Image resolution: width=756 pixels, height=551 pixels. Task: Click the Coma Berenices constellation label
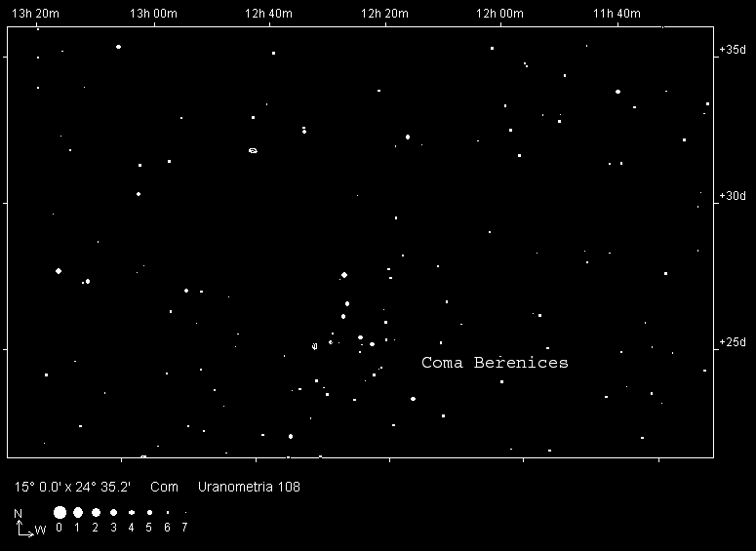(x=495, y=363)
